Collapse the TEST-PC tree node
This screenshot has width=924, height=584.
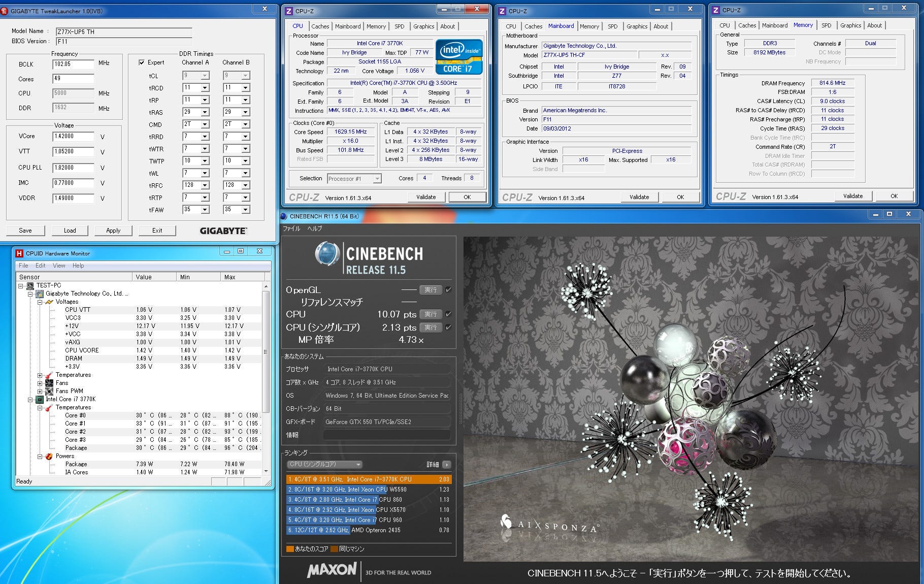click(21, 286)
